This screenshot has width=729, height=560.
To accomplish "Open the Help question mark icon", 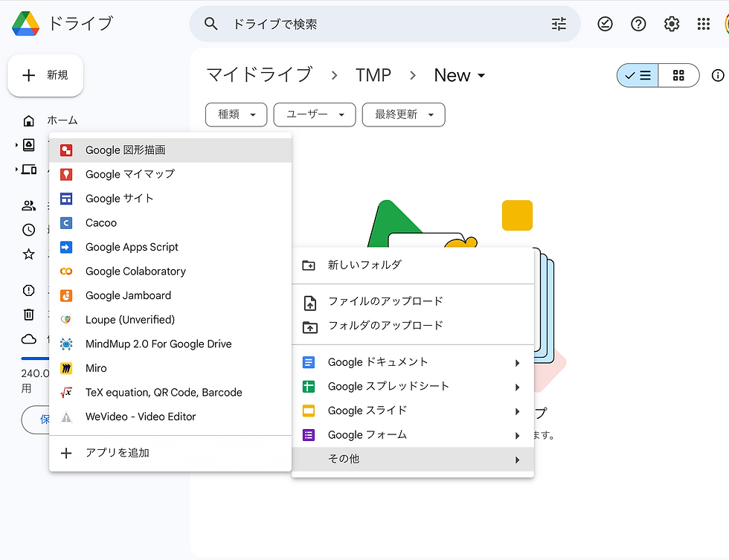I will click(638, 24).
